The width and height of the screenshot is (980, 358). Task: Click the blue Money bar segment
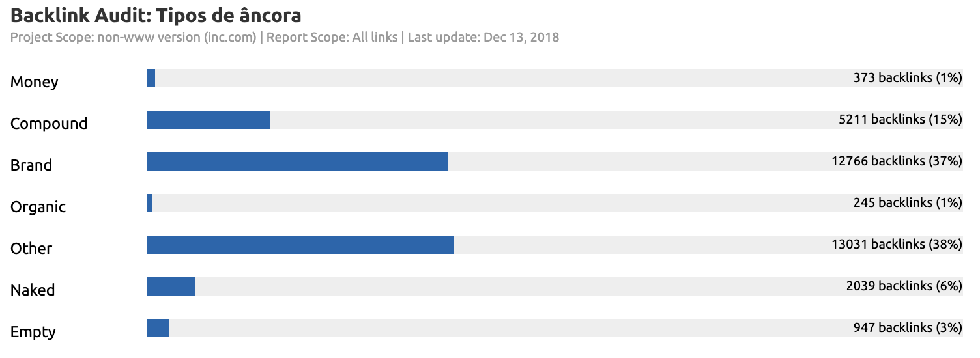pos(151,78)
